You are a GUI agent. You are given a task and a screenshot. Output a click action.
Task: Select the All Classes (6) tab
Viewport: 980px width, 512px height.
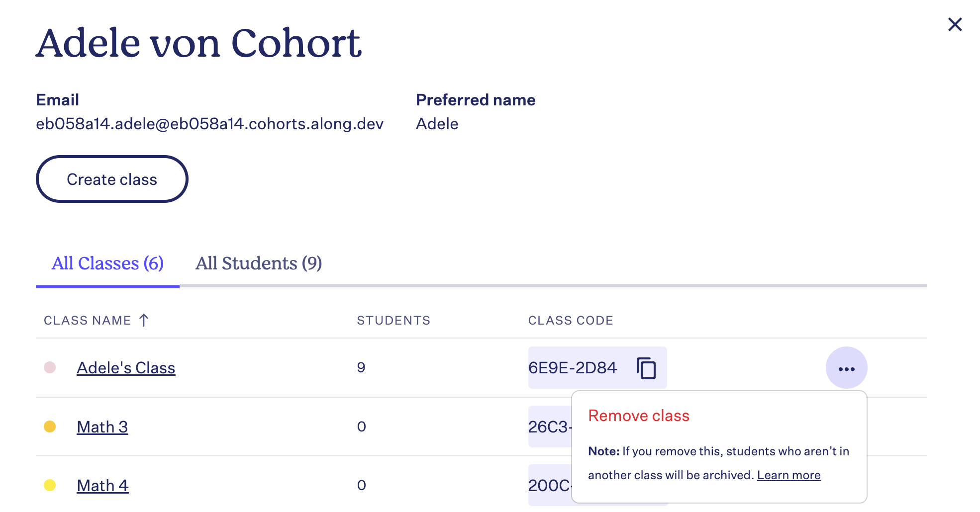107,263
